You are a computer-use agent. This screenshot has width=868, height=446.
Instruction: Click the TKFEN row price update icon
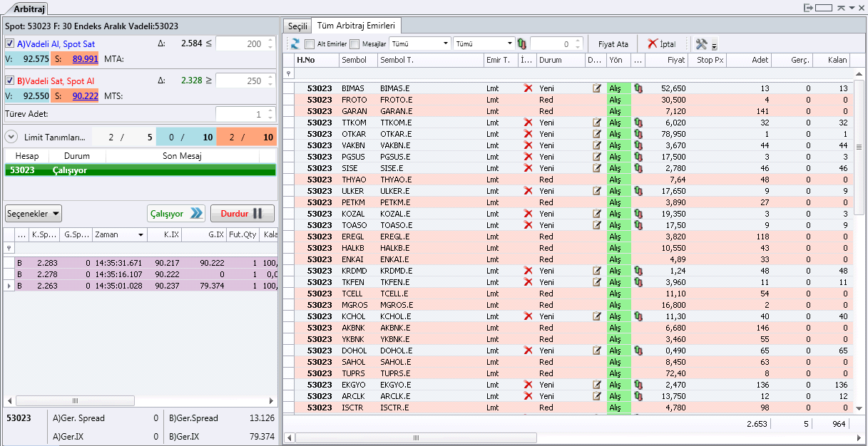638,282
